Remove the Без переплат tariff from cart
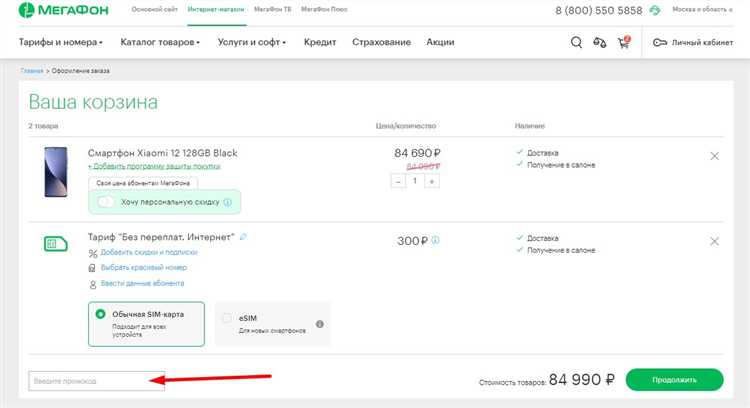This screenshot has height=408, width=750. click(x=714, y=242)
